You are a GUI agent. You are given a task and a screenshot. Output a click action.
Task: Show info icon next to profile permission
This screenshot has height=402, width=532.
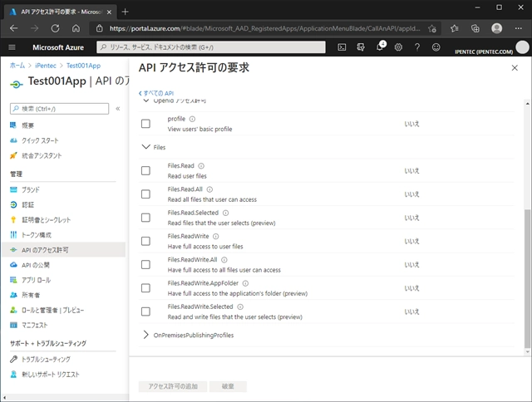192,119
